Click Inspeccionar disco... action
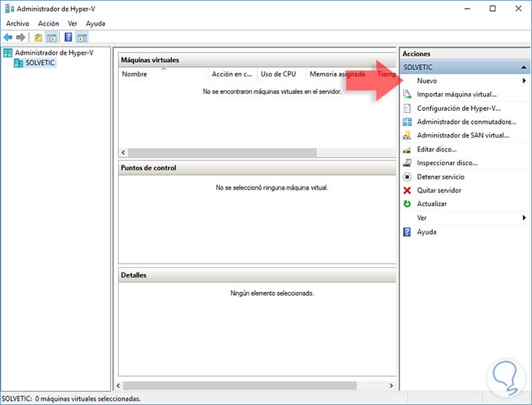 coord(447,163)
